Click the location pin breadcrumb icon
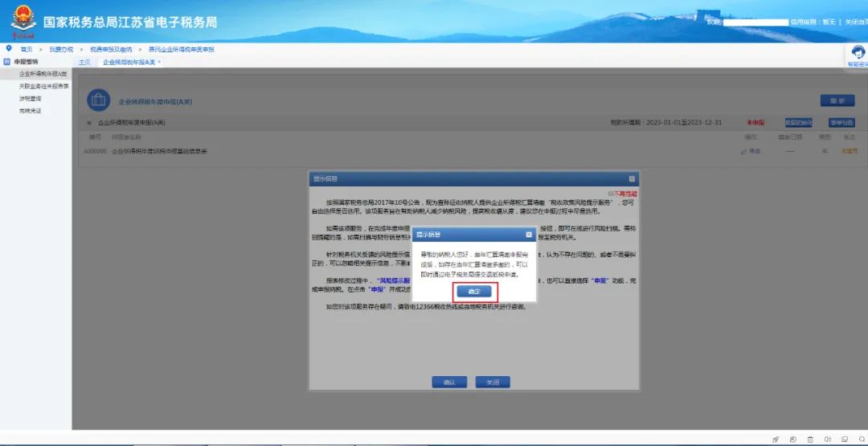Viewport: 868px width, 446px height. (8, 49)
